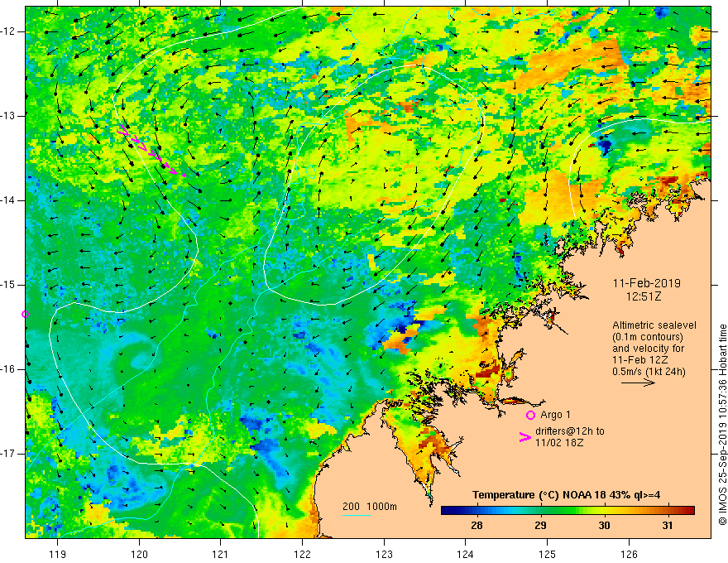Click the 119 longitude axis label
Viewport: 728px width, 563px height.
pos(58,555)
